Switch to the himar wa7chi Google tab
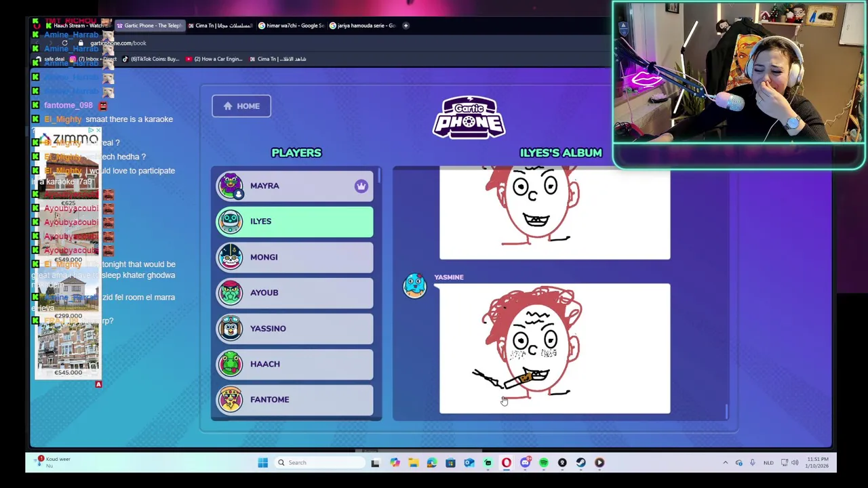This screenshot has width=868, height=488. pyautogui.click(x=293, y=26)
